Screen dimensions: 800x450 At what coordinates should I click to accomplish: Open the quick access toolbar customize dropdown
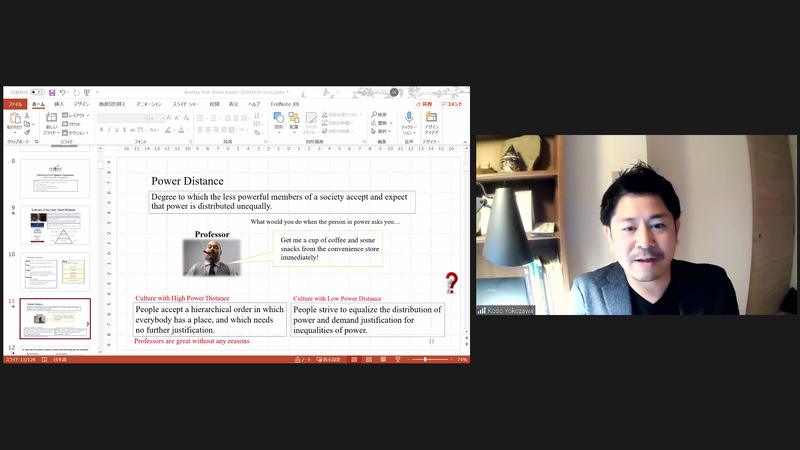pyautogui.click(x=97, y=93)
